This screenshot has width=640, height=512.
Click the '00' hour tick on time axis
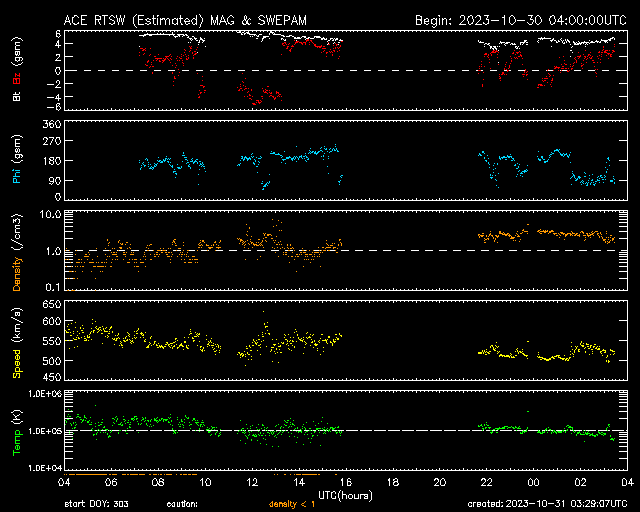[533, 482]
